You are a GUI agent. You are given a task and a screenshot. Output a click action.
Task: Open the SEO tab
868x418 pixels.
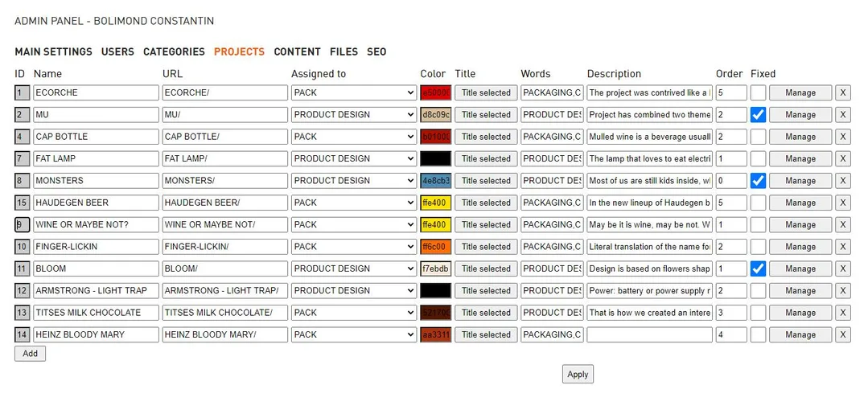376,52
